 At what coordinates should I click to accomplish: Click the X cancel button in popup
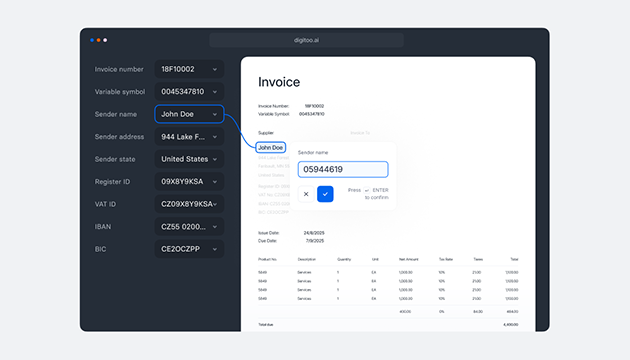[306, 194]
